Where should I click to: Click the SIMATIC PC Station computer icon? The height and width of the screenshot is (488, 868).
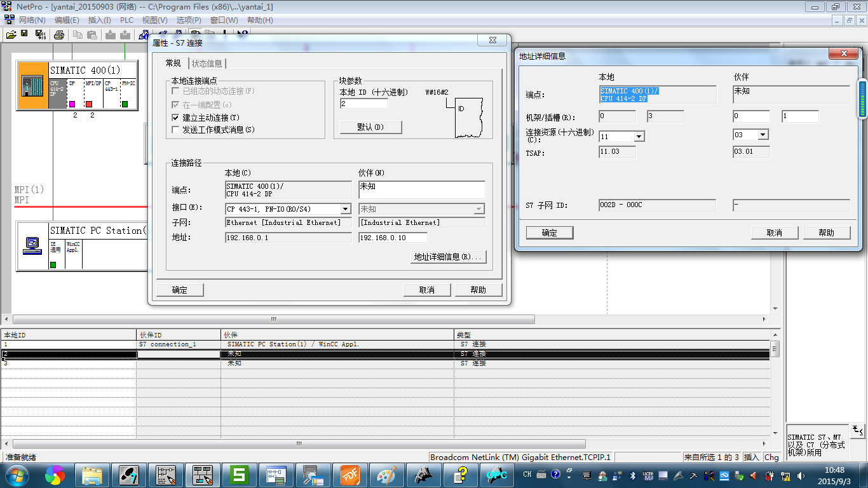tap(32, 245)
